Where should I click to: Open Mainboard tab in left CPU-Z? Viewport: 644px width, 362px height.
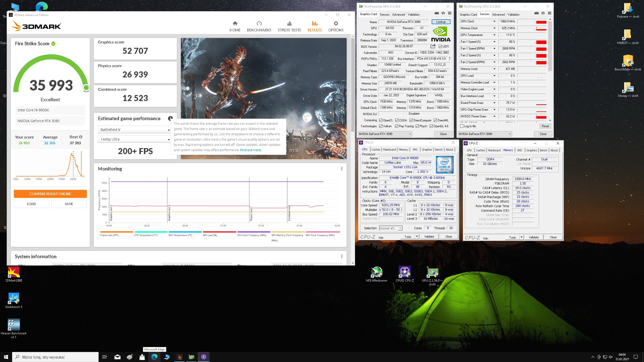click(x=389, y=150)
